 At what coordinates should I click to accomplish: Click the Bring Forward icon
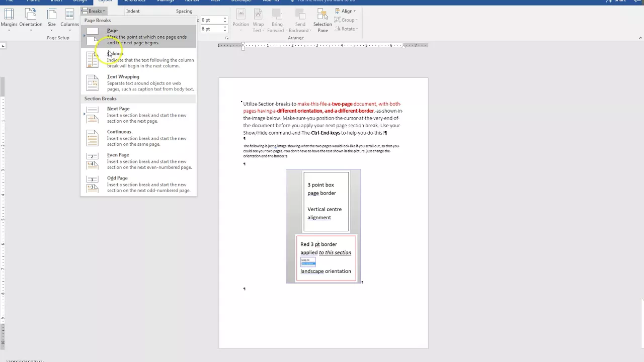pos(277,15)
